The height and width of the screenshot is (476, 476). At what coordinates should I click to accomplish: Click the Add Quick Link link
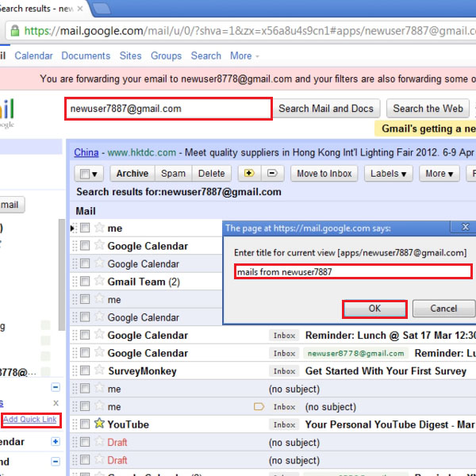point(30,419)
